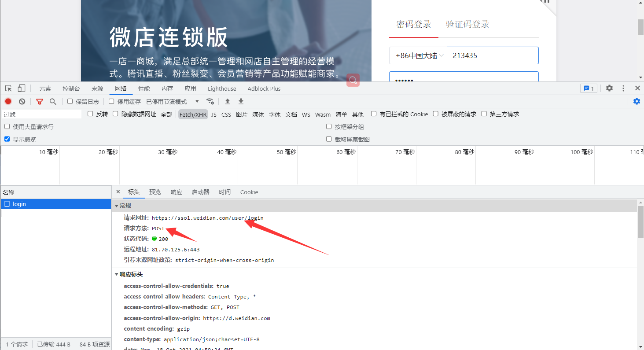Switch to the 元素 panel
This screenshot has width=644, height=350.
(45, 88)
